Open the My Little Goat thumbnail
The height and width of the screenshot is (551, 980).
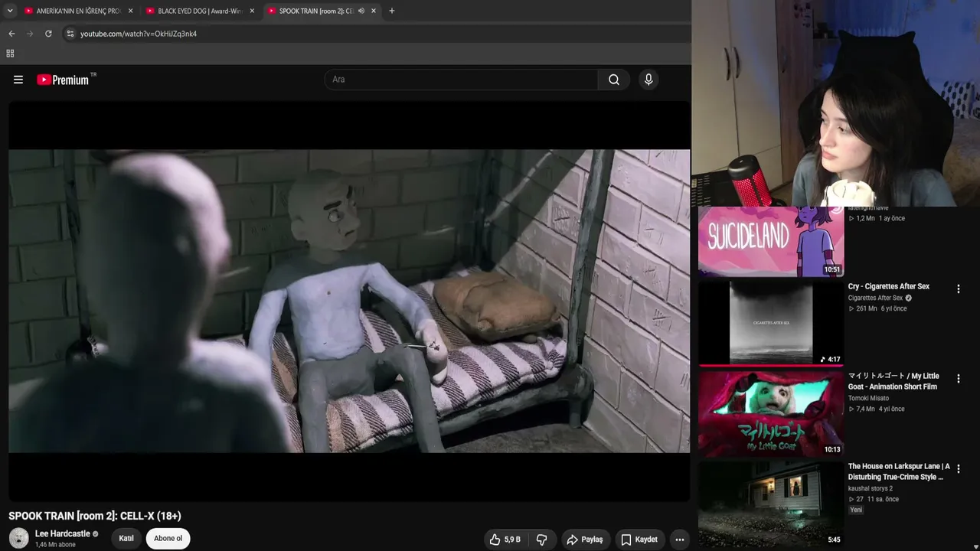(x=770, y=413)
